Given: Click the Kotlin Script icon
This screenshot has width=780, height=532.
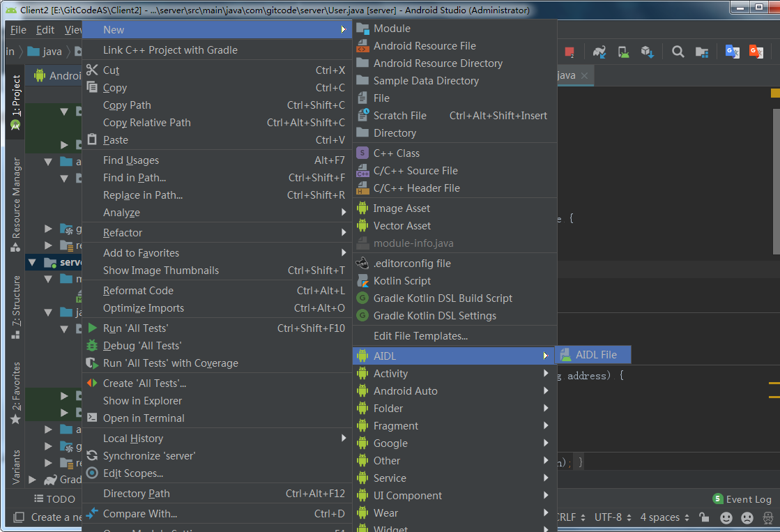Looking at the screenshot, I should [362, 281].
